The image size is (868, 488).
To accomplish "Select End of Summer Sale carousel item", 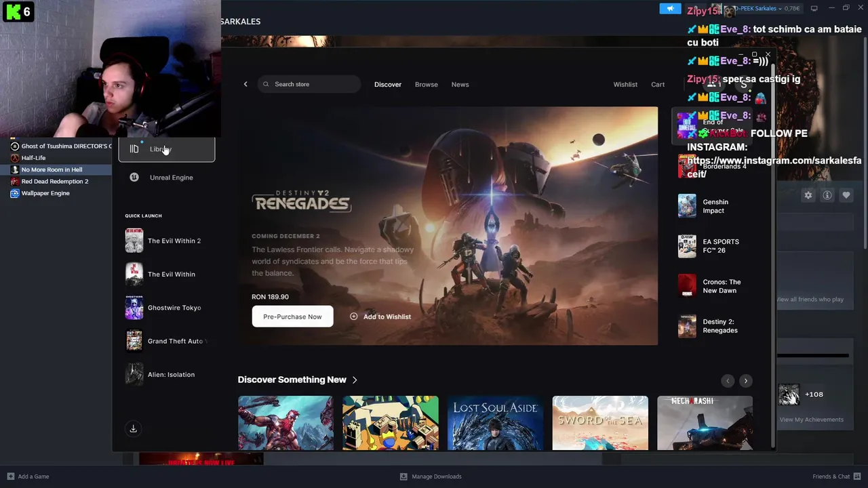I will [711, 126].
